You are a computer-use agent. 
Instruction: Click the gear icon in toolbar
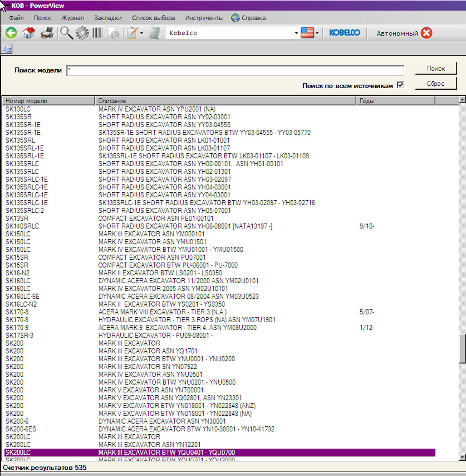click(x=82, y=33)
